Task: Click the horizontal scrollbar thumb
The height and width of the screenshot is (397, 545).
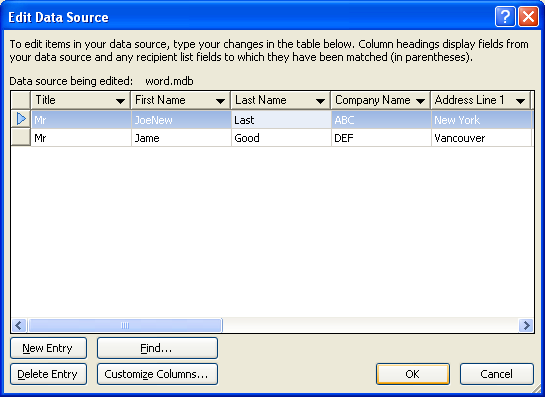Action: tap(125, 325)
